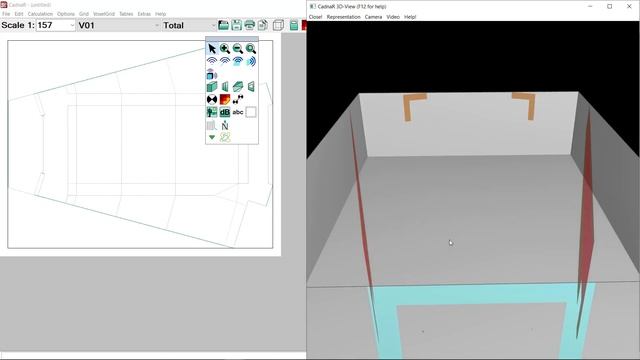640x360 pixels.
Task: Select the zoom window magnifier tool
Action: tap(251, 49)
